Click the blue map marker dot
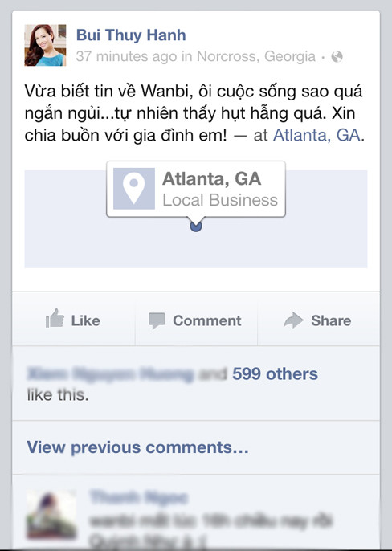The height and width of the screenshot is (551, 392). [196, 226]
